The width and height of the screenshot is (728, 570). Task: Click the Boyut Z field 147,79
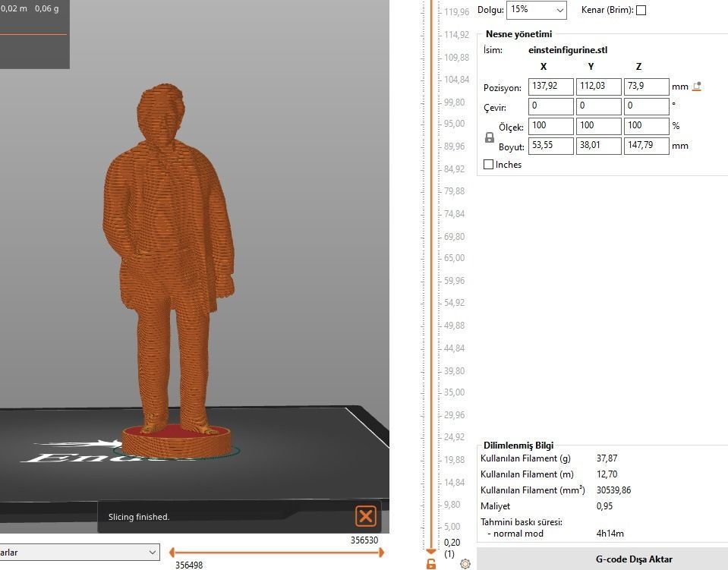click(x=646, y=146)
